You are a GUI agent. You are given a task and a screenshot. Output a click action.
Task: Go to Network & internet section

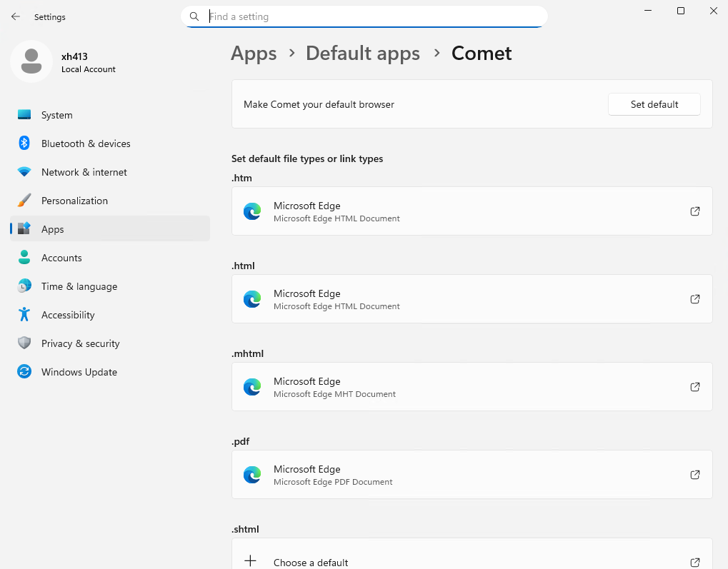tap(84, 172)
